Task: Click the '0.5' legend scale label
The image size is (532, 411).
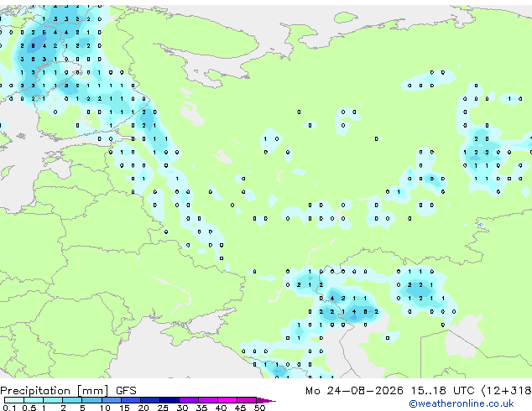Action: (29, 408)
